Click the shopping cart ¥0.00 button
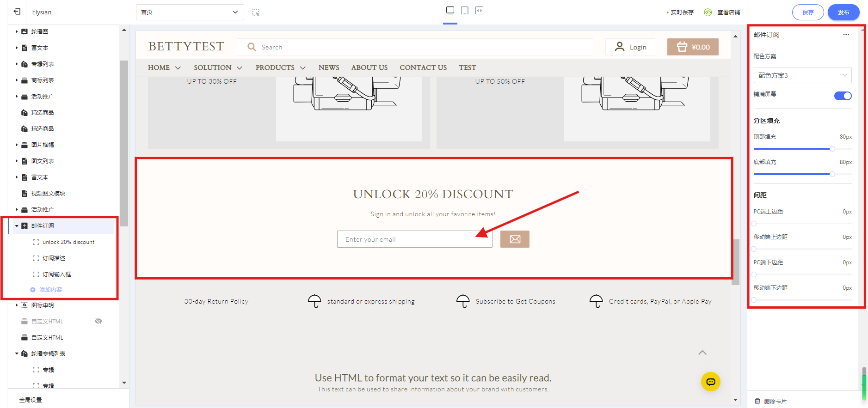This screenshot has height=408, width=868. [693, 47]
